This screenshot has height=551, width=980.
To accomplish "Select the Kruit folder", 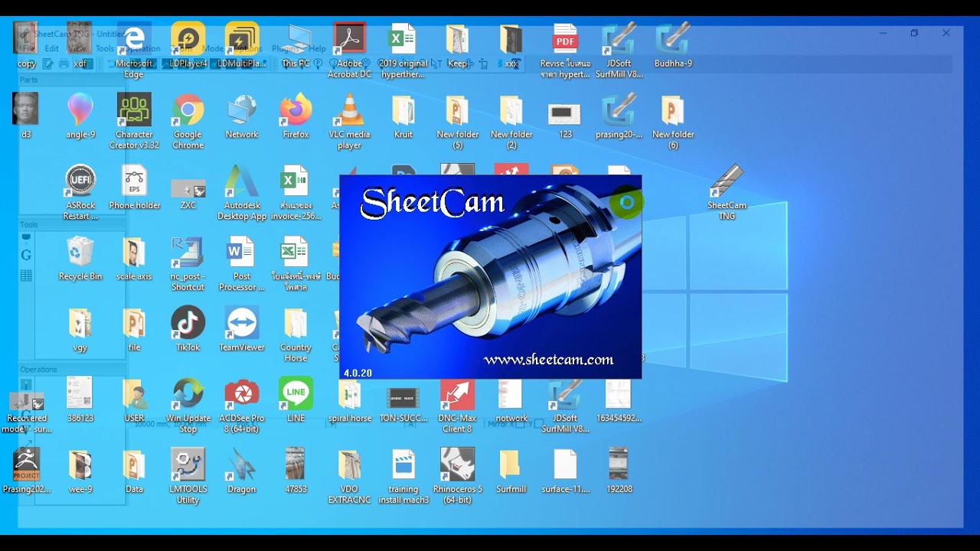I will [x=403, y=116].
